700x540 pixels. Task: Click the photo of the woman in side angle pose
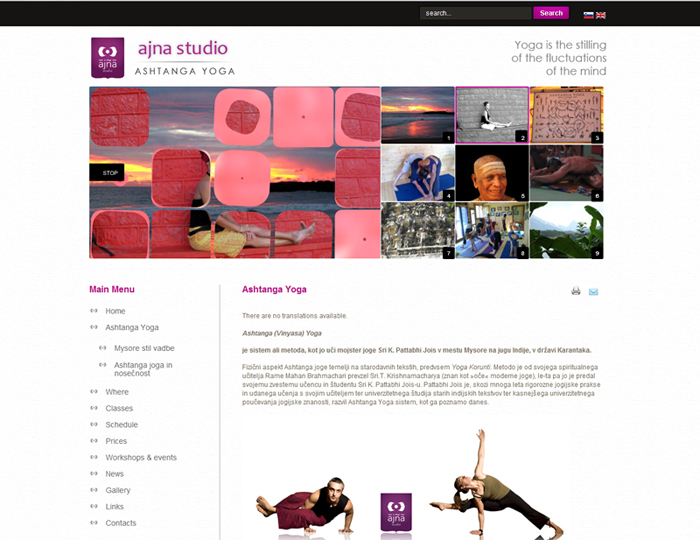pos(496,484)
